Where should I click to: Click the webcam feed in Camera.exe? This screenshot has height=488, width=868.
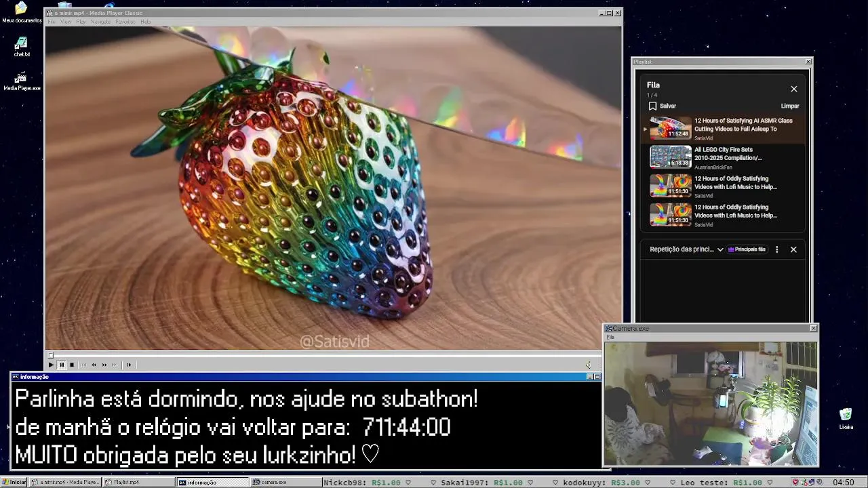[x=711, y=403]
